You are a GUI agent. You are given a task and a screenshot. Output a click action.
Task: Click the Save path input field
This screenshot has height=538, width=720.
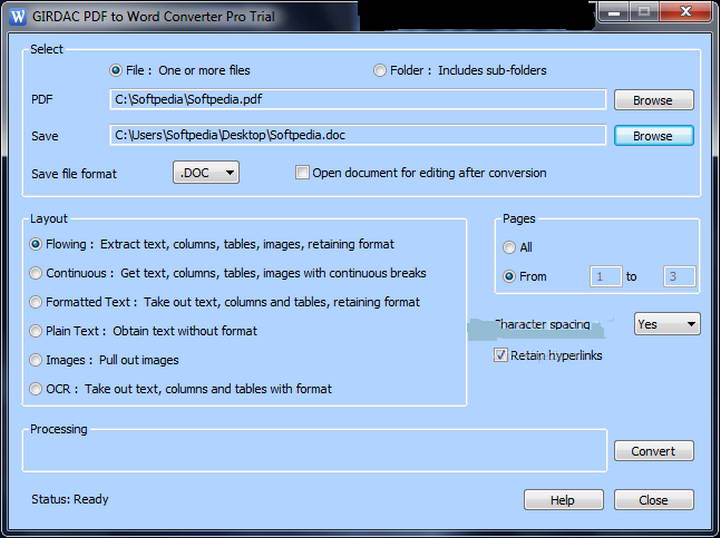[x=358, y=135]
